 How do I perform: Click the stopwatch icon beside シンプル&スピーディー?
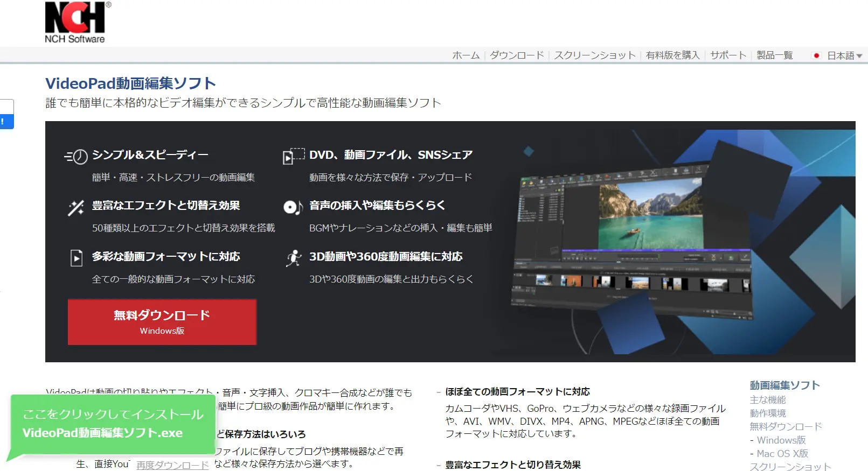76,157
